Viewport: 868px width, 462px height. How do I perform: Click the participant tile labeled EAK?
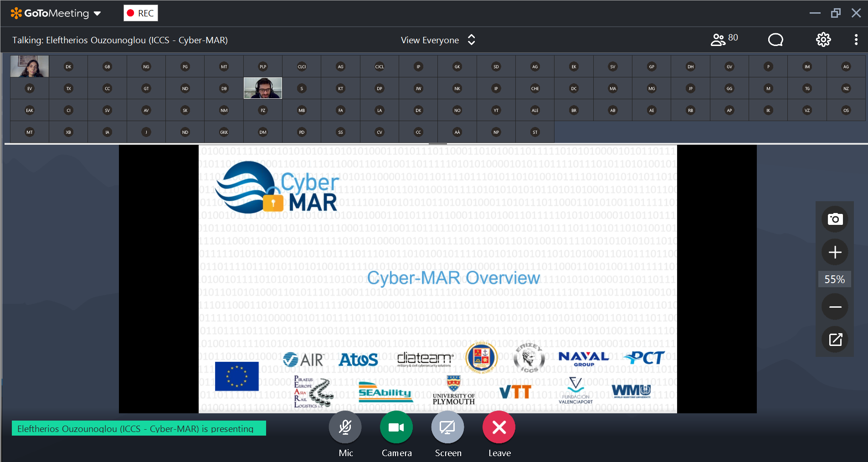[30, 110]
